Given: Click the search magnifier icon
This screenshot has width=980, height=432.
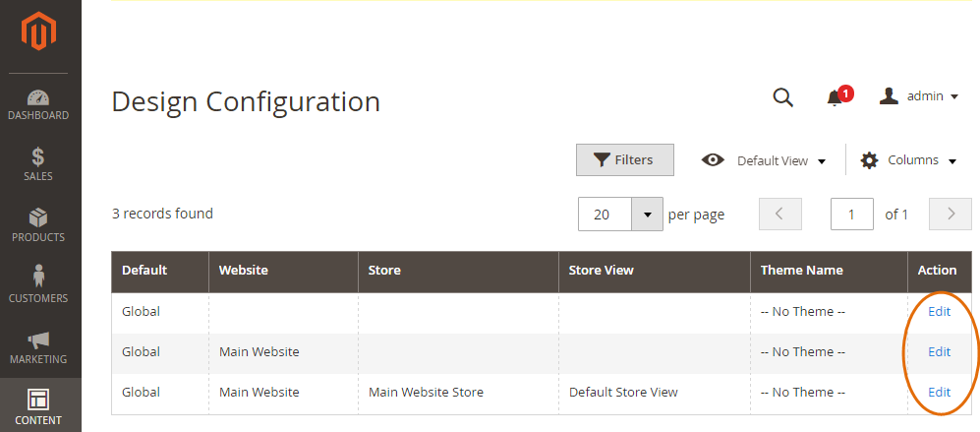Looking at the screenshot, I should 782,96.
